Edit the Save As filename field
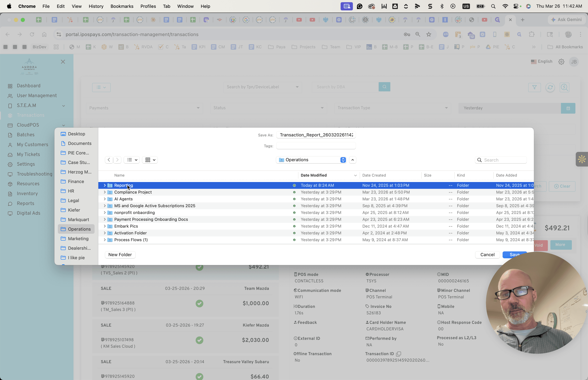Screen dimensions: 588x380 (x=316, y=135)
